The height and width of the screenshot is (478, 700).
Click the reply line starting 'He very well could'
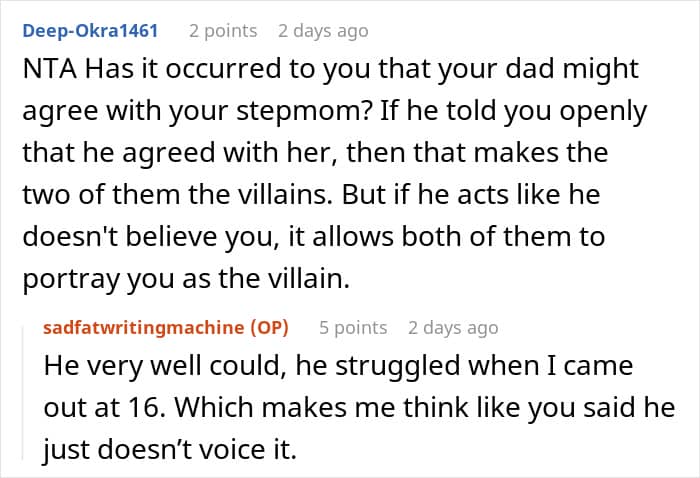pos(340,367)
